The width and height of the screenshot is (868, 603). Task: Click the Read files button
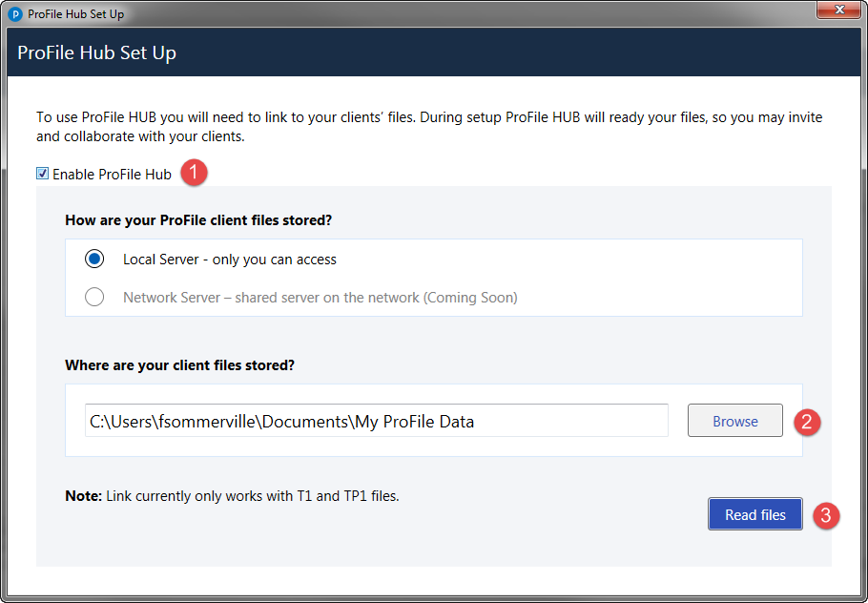tap(755, 514)
